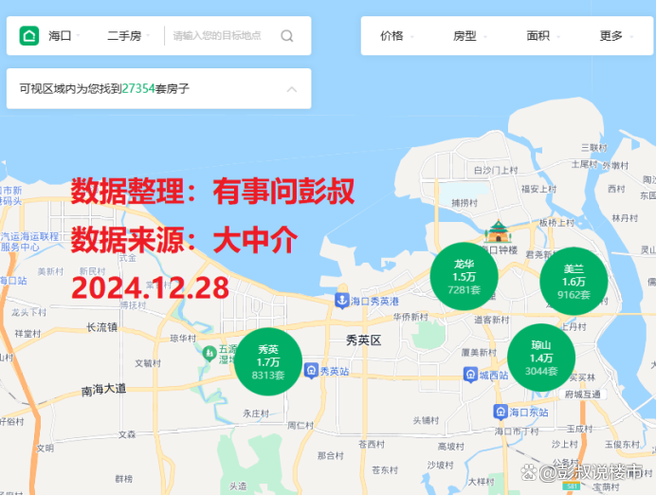Image resolution: width=656 pixels, height=496 pixels.
Task: Click the 板桥上村 map label
Action: pos(557,223)
